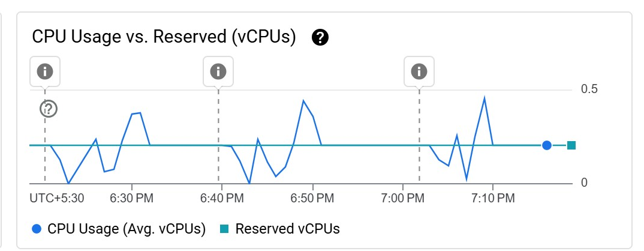Click blue circle legend swatch
This screenshot has width=644, height=251.
(x=37, y=229)
